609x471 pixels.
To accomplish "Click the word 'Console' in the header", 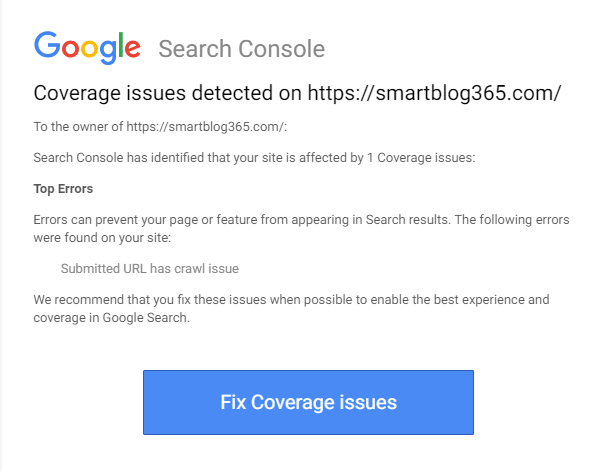I will point(282,49).
